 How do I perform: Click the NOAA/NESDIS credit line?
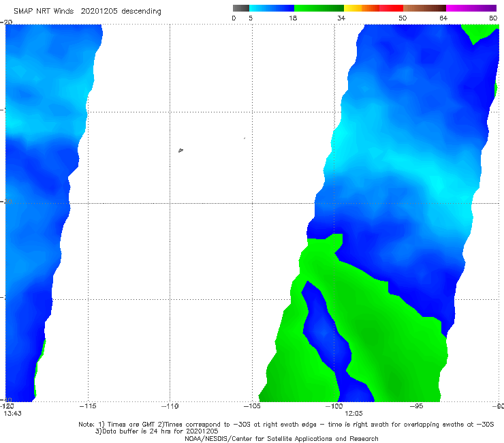(x=281, y=438)
